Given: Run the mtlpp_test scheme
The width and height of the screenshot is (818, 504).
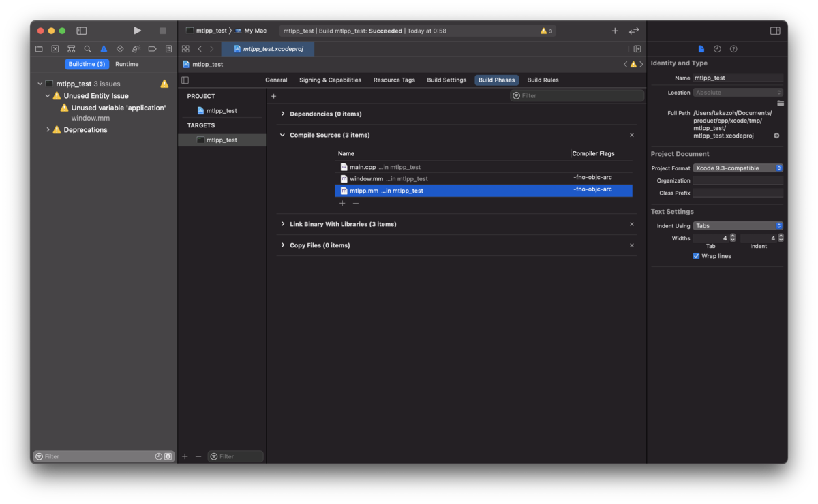Looking at the screenshot, I should click(137, 31).
